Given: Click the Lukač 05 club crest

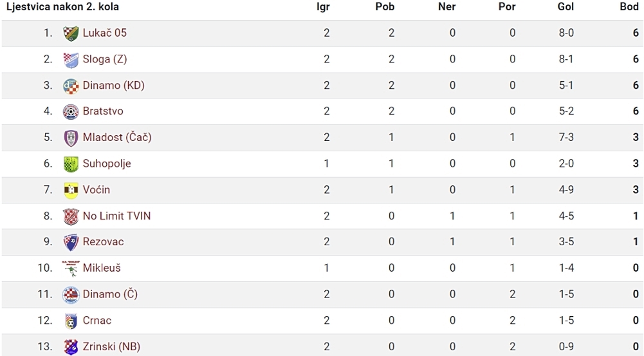Looking at the screenshot, I should [71, 33].
